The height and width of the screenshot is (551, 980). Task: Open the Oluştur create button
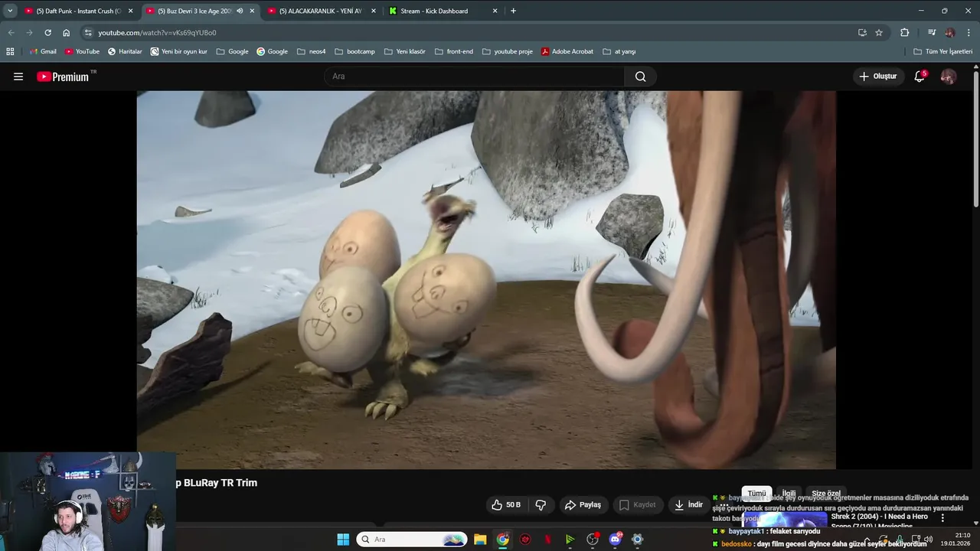[877, 77]
